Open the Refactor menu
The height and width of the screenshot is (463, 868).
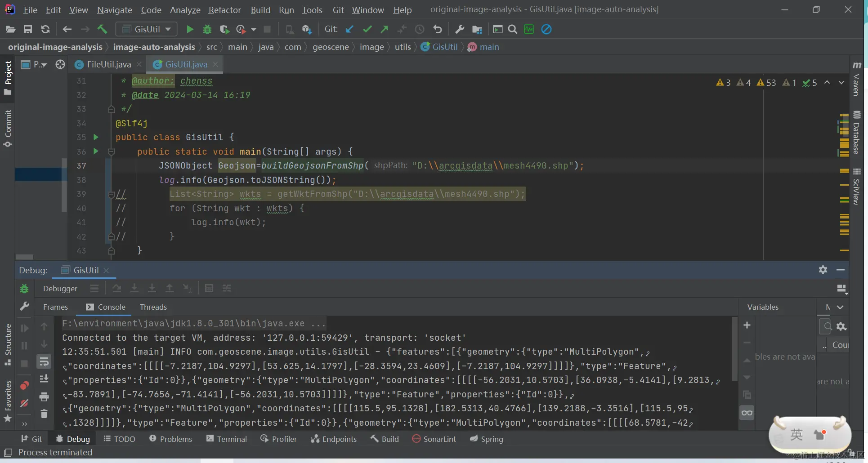point(224,10)
